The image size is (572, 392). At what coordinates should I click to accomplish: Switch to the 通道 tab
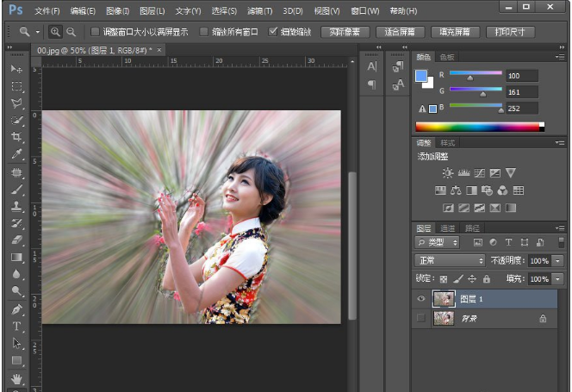[x=448, y=228]
